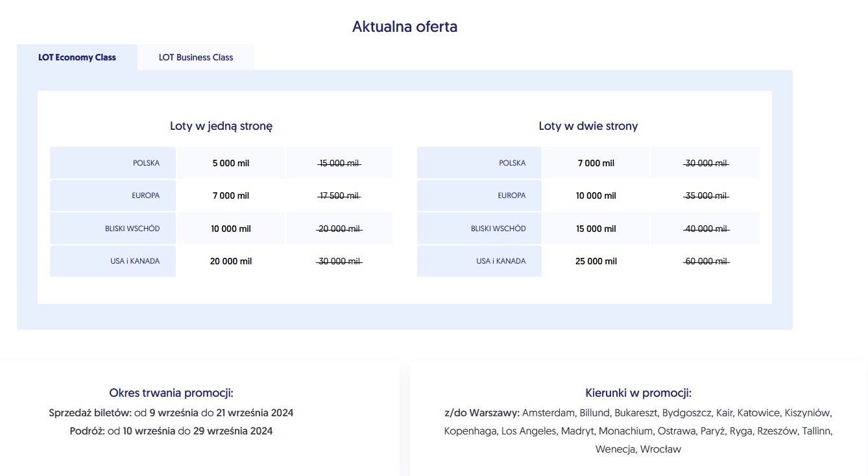868x476 pixels.
Task: Select BLISKI WSCHÓD label in round-trip flights table
Action: [479, 229]
